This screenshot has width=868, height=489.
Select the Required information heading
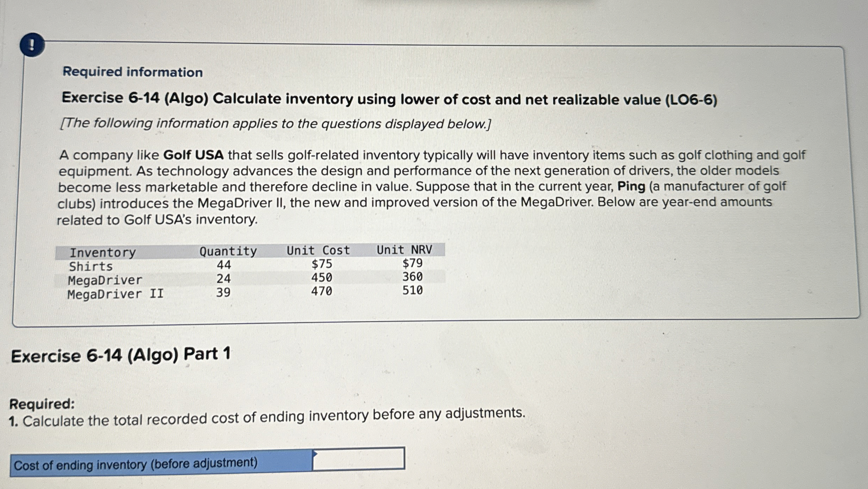click(x=132, y=73)
